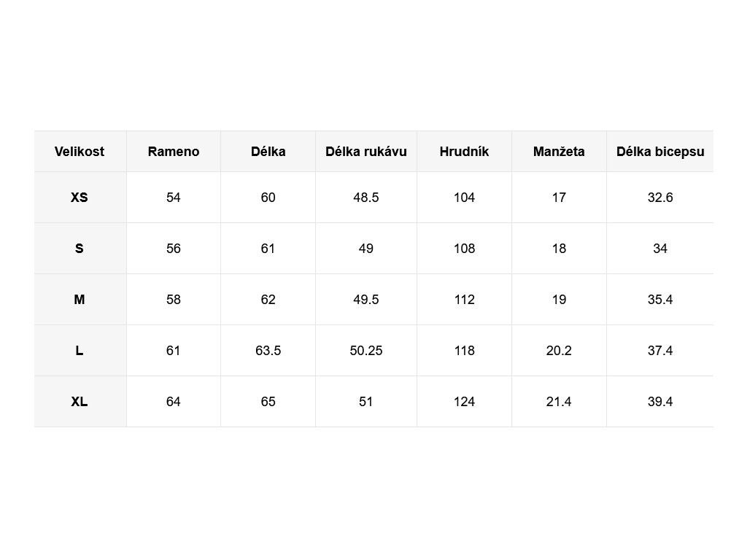
Task: Click the Velikost column header
Action: click(x=80, y=152)
